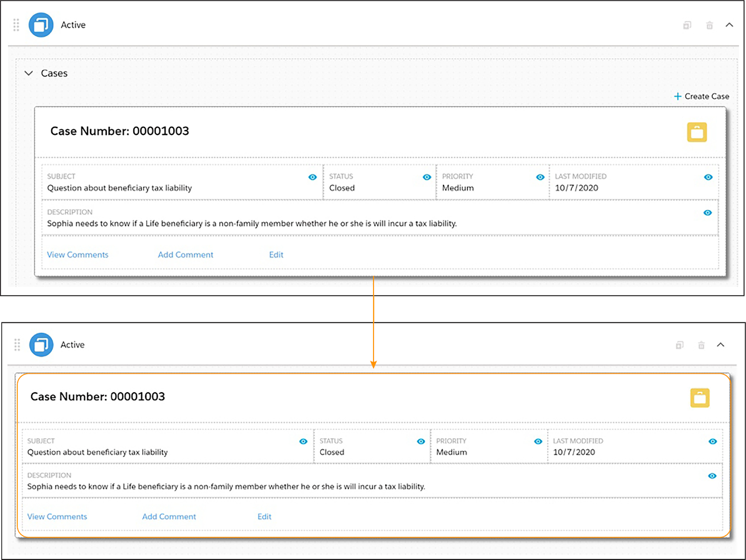This screenshot has height=560, width=746.
Task: Click the briefcase icon on the highlighted case card
Action: [x=700, y=398]
